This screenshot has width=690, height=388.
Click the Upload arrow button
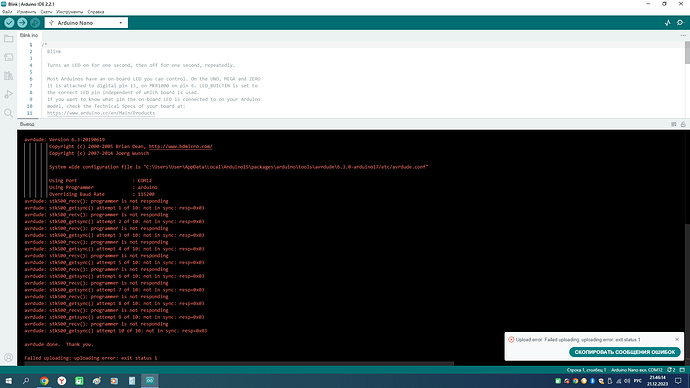click(22, 22)
